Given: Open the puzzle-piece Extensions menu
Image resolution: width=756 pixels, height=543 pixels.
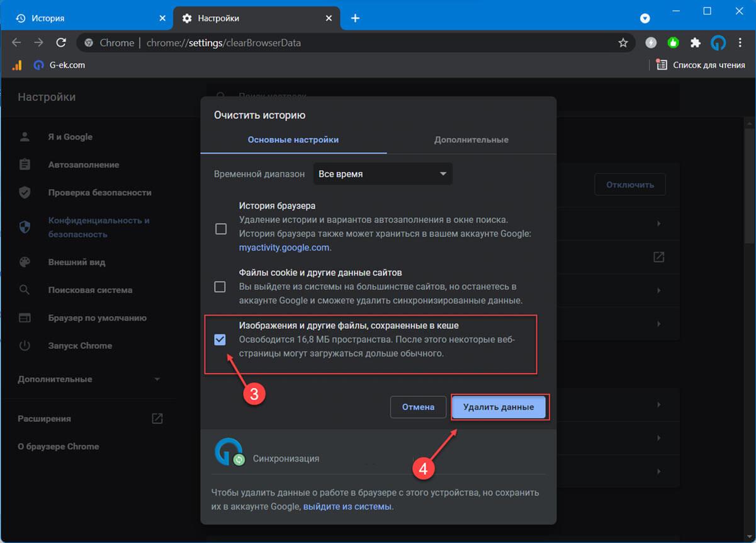Looking at the screenshot, I should 696,43.
